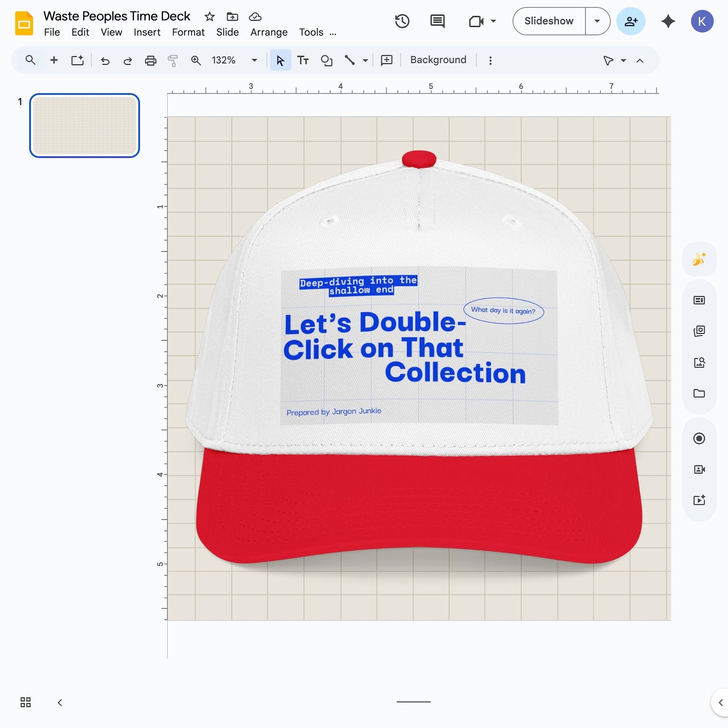
Task: Click the search menus magnifier icon
Action: (30, 60)
